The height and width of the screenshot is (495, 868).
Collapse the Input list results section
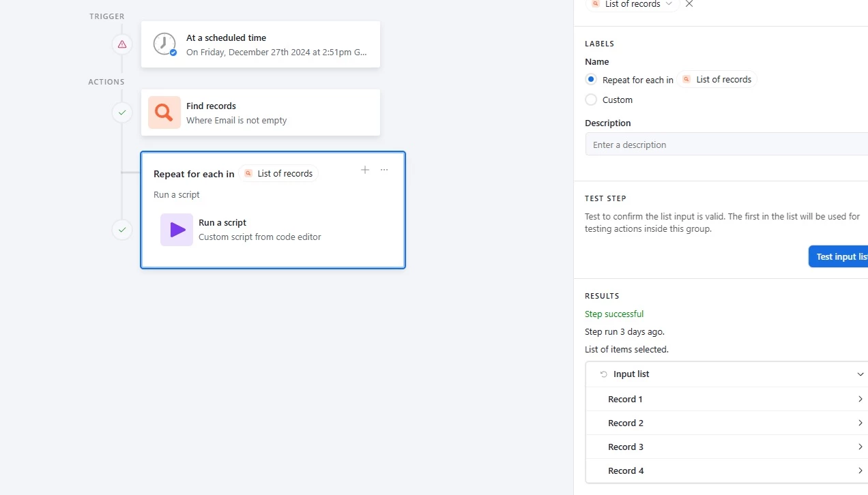pos(860,374)
